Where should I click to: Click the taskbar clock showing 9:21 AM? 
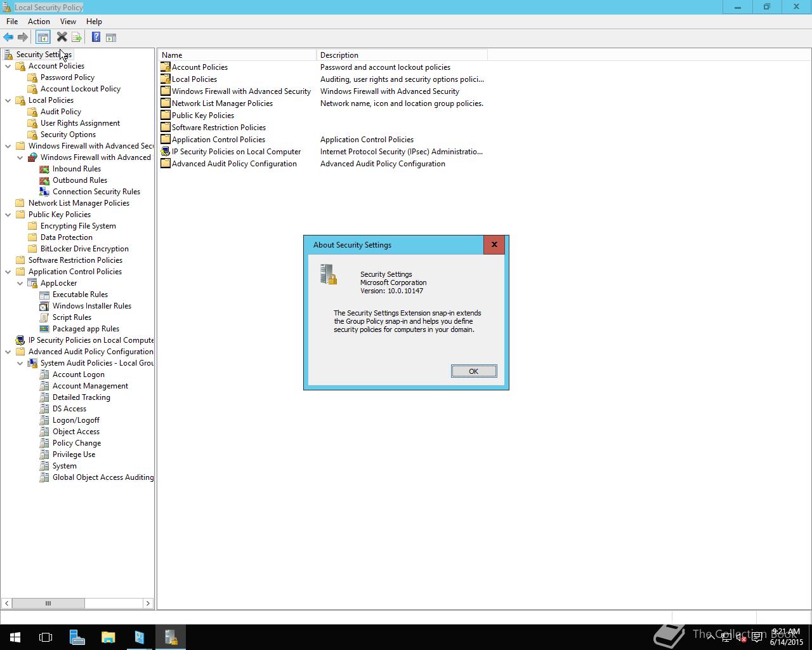pyautogui.click(x=786, y=637)
